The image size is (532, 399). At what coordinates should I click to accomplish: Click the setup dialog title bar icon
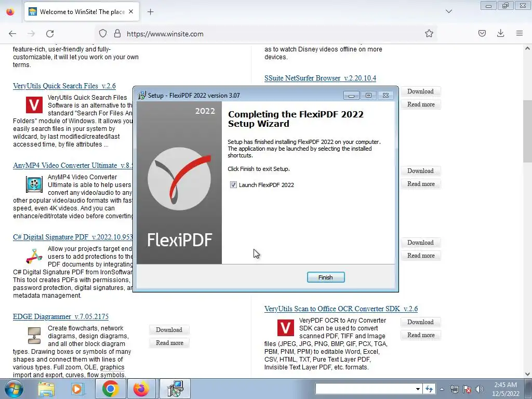pyautogui.click(x=142, y=96)
